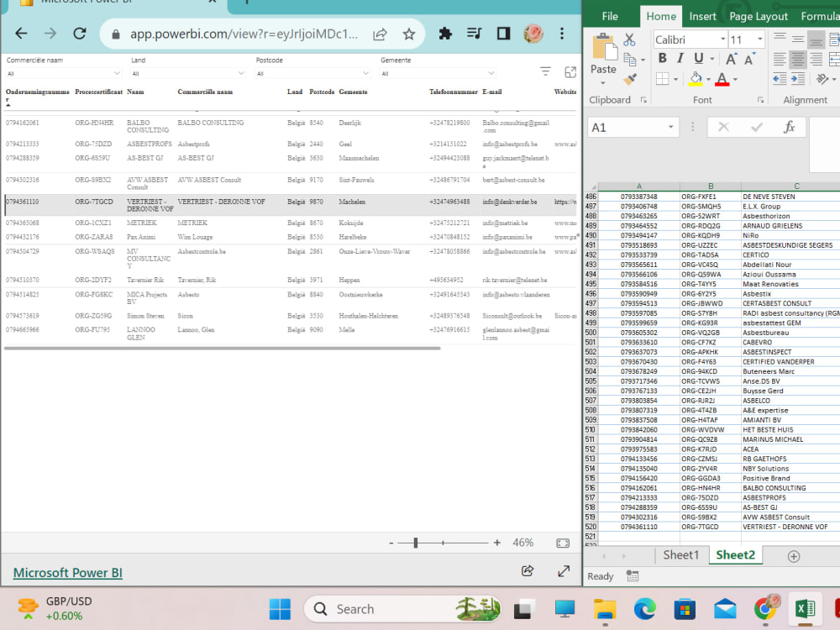Apply the red font color swatch

pyautogui.click(x=722, y=79)
